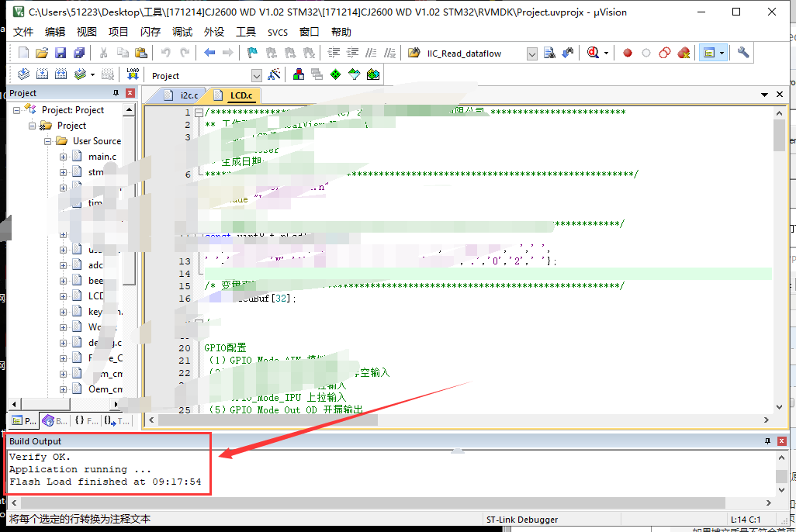Close the Project panel
The width and height of the screenshot is (796, 532).
coord(130,93)
